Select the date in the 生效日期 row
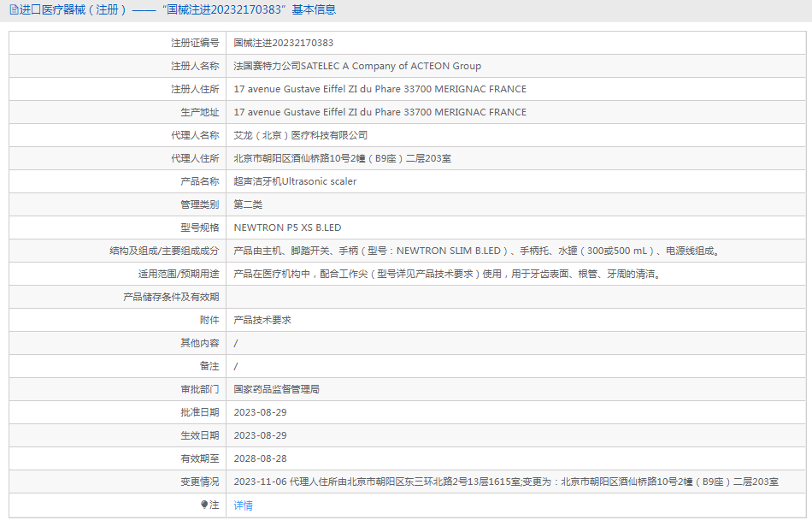This screenshot has width=812, height=526. pyautogui.click(x=261, y=435)
